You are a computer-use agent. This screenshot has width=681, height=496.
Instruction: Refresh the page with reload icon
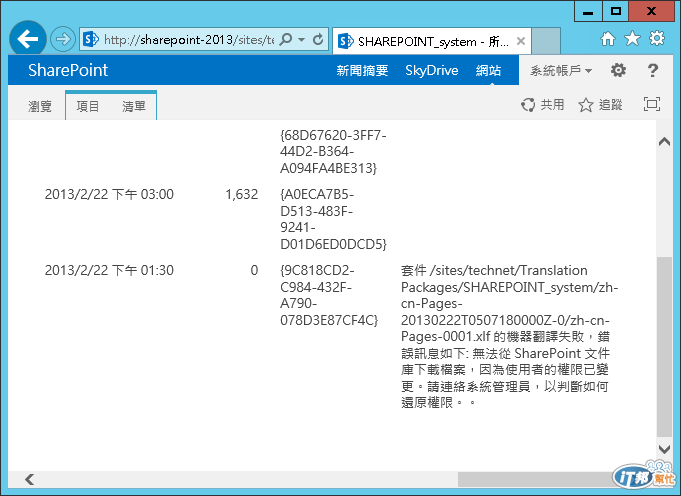[x=318, y=40]
